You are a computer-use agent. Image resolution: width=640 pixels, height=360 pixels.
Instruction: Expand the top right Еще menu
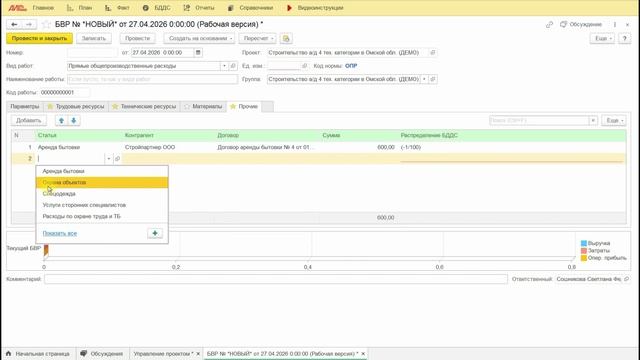[602, 38]
